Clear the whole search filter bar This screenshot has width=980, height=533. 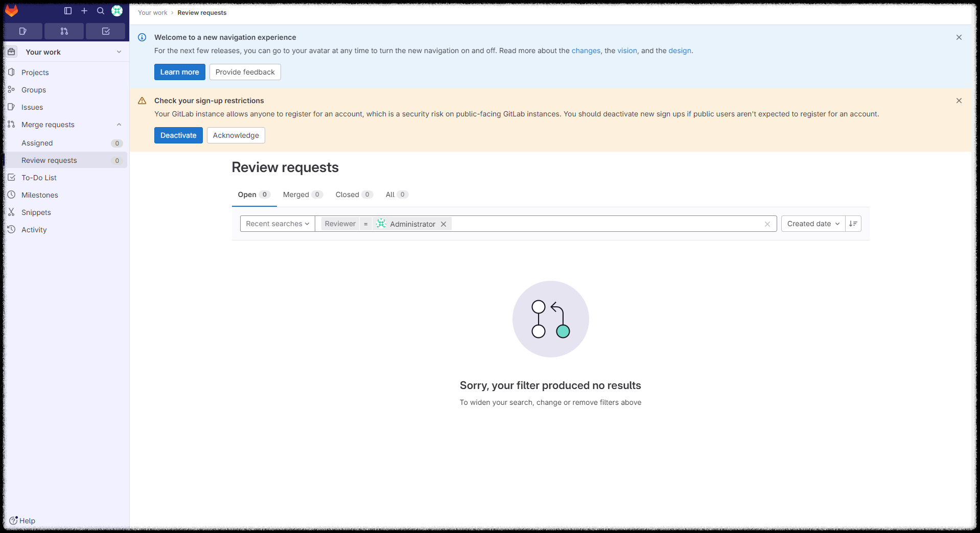click(x=767, y=224)
